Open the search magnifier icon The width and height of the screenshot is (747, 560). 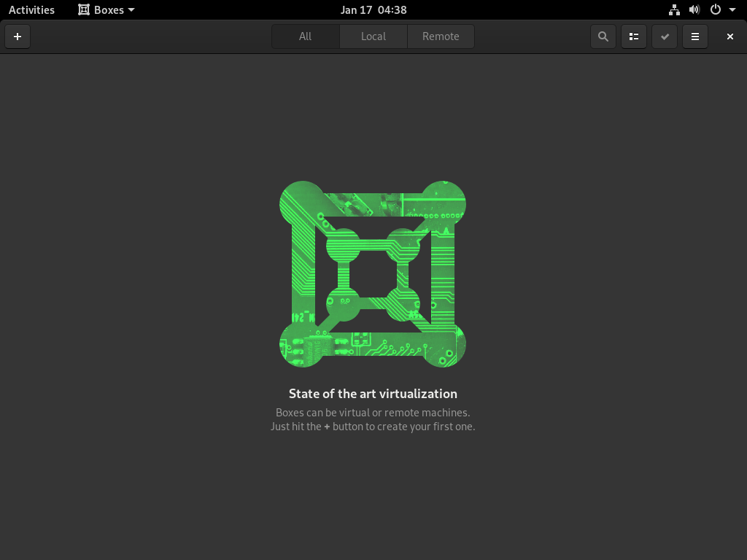pyautogui.click(x=603, y=36)
